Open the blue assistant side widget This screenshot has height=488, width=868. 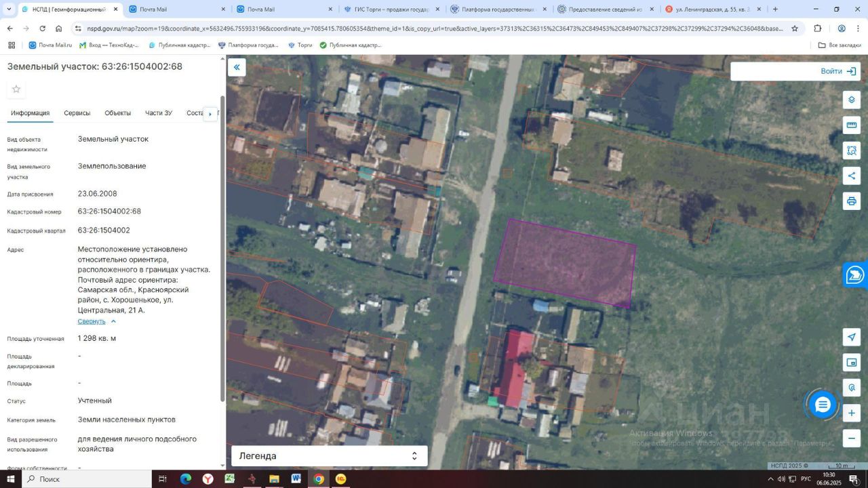tap(856, 274)
